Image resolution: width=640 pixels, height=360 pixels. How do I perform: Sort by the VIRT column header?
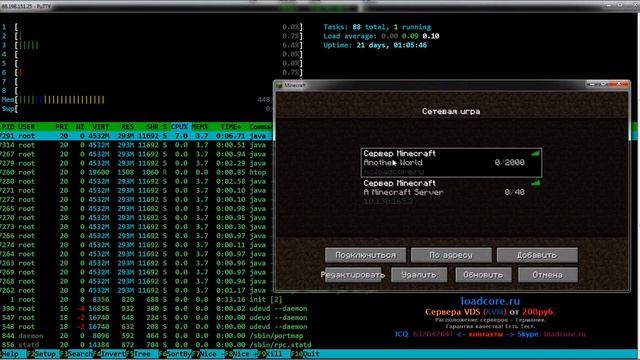pos(100,127)
